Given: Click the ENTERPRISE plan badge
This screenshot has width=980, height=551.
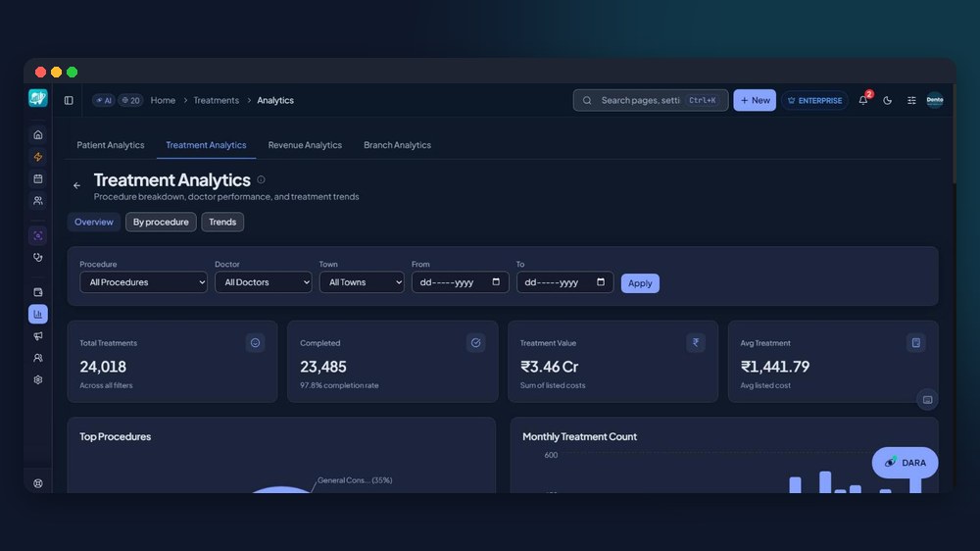Looking at the screenshot, I should [815, 100].
